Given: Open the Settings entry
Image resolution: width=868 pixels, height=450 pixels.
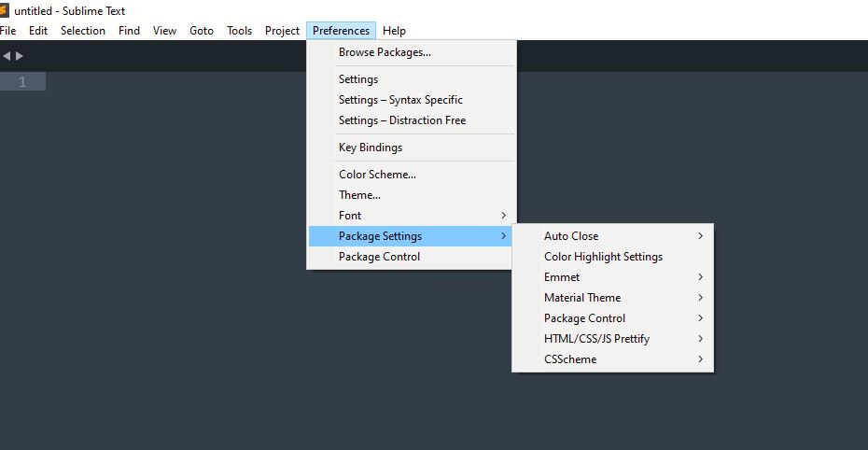Looking at the screenshot, I should [x=412, y=79].
